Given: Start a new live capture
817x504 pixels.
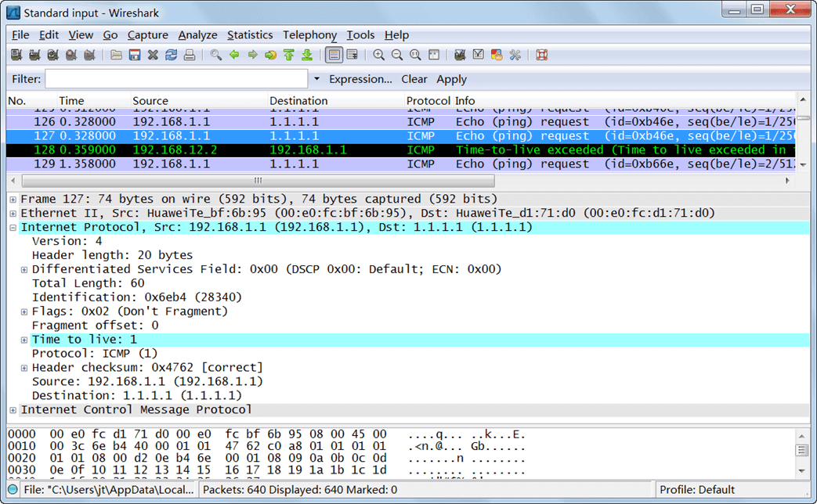Looking at the screenshot, I should (52, 55).
